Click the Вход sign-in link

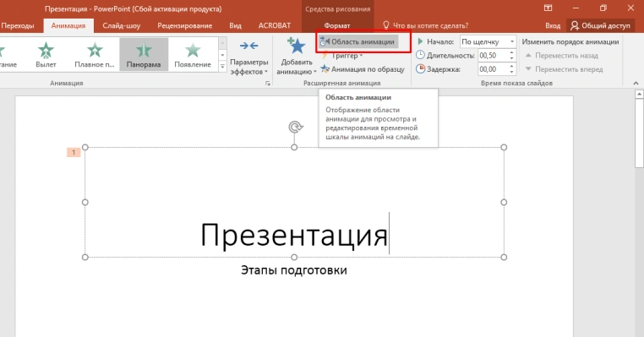pos(553,25)
